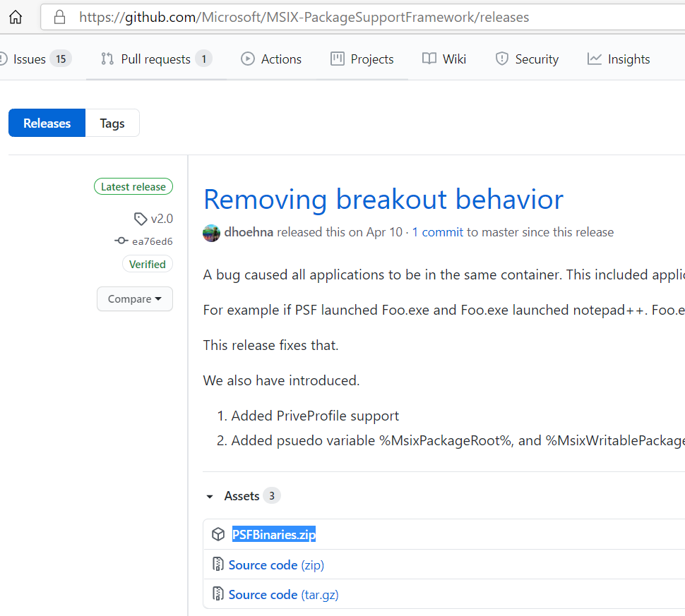Click list item about psuedo variable %MsixPackageRoot%

[458, 440]
